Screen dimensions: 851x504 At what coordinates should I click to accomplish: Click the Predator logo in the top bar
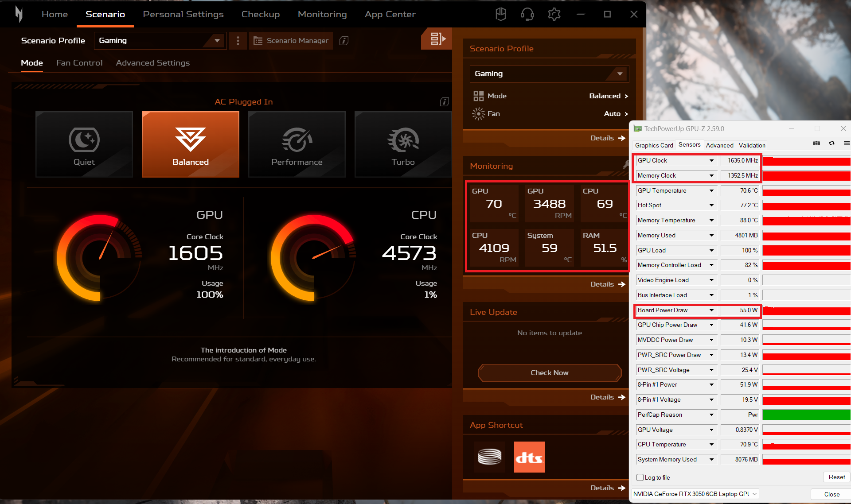click(19, 14)
